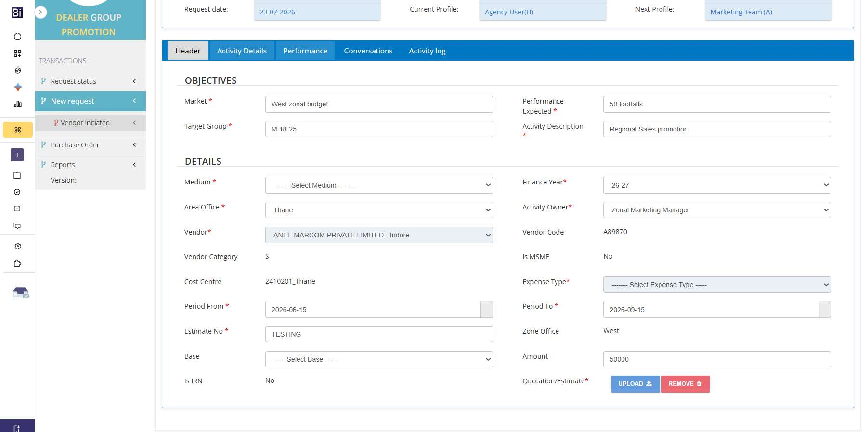Click the Zone Office value West
Image resolution: width=868 pixels, height=432 pixels.
pos(611,331)
